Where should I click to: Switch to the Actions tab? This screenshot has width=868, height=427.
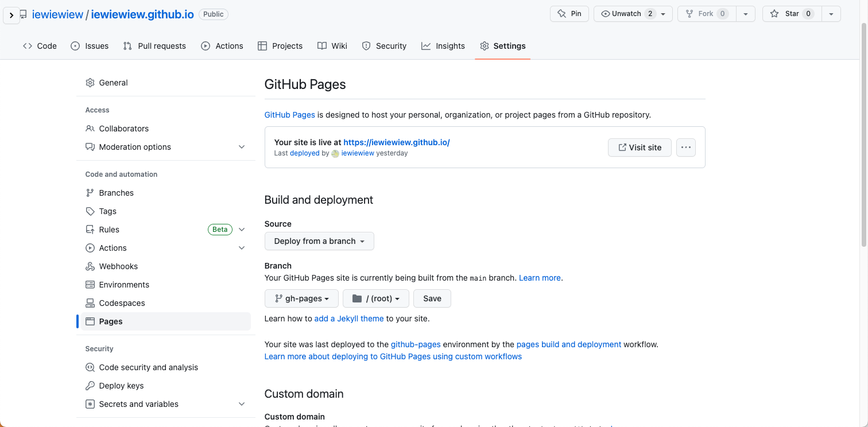(x=222, y=46)
